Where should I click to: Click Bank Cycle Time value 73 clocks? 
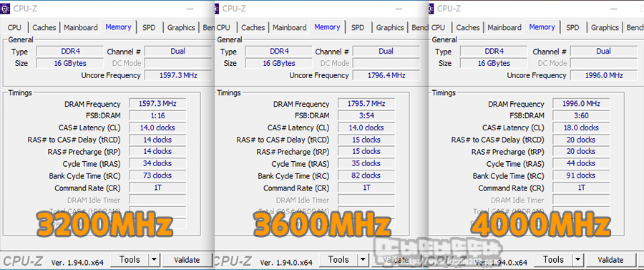[157, 175]
